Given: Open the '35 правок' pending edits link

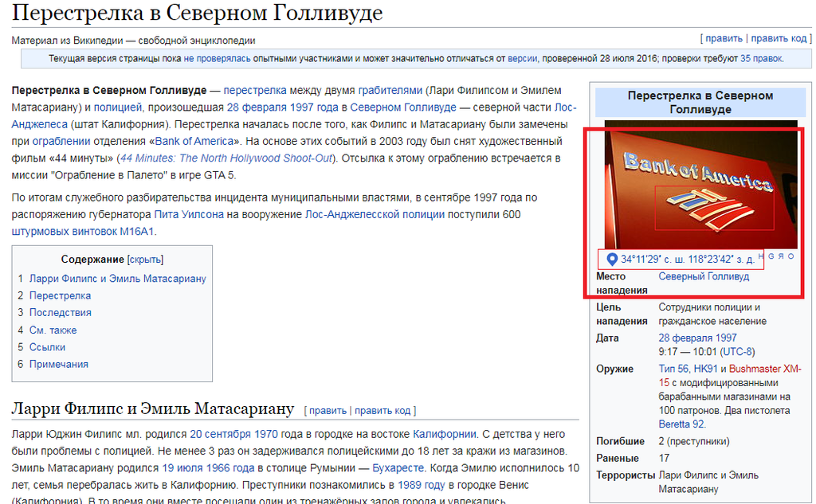Looking at the screenshot, I should tap(761, 58).
